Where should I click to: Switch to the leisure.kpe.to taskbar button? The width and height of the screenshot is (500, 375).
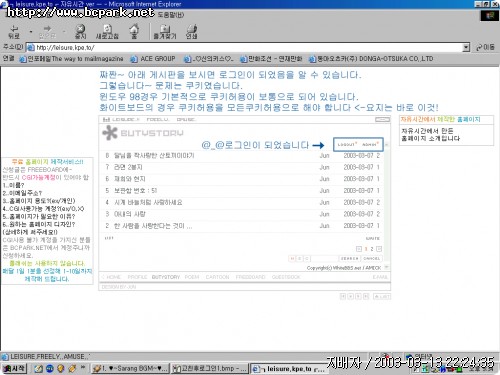pyautogui.click(x=289, y=369)
